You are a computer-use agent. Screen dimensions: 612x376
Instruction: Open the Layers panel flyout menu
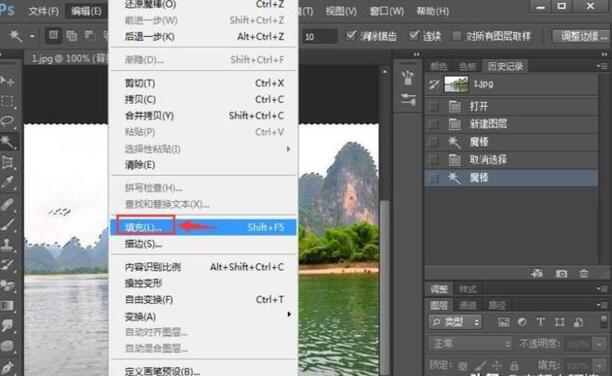coord(602,304)
